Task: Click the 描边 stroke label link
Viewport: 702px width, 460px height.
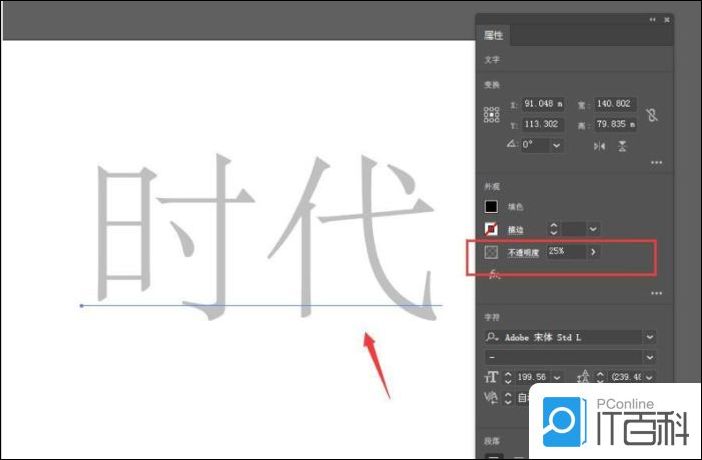Action: click(515, 230)
